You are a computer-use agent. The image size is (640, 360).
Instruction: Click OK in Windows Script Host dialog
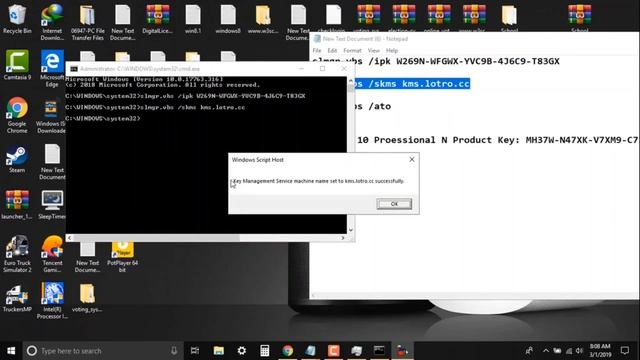coord(394,204)
